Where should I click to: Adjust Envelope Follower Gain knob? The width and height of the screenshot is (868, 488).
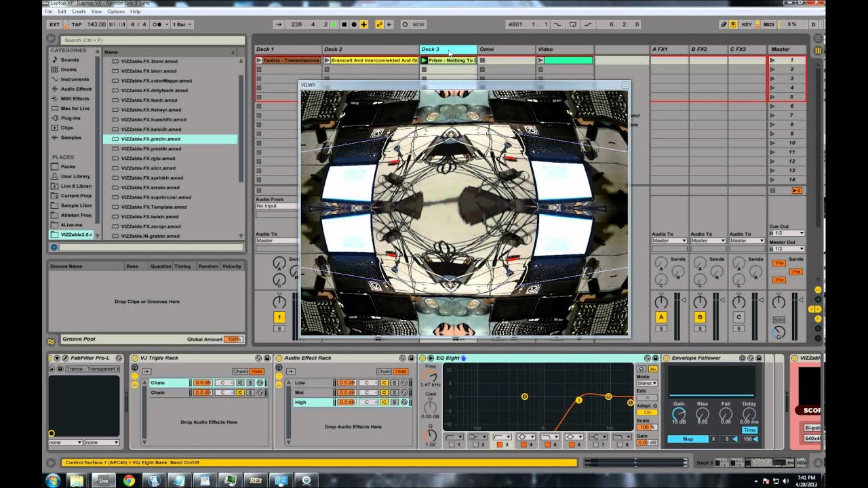[x=679, y=413]
